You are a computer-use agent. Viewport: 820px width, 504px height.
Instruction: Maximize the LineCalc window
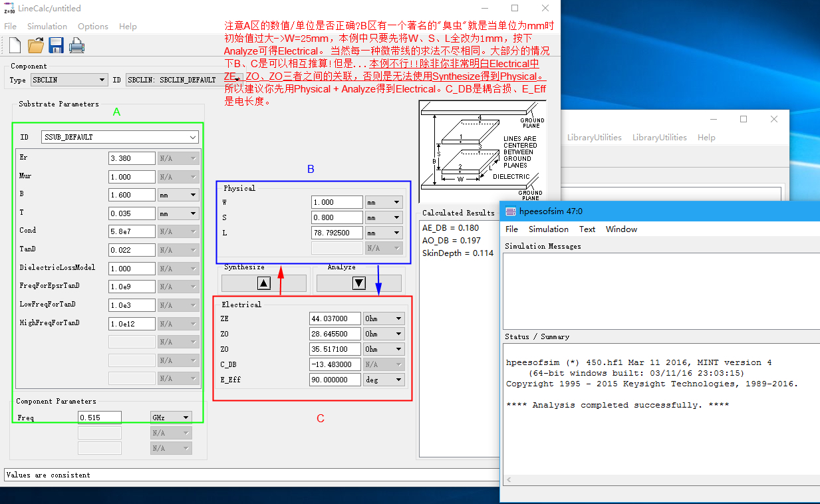pyautogui.click(x=515, y=8)
